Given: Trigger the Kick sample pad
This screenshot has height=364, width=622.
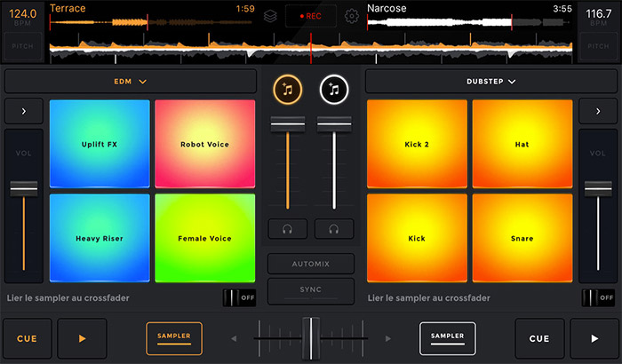Looking at the screenshot, I should coord(417,238).
